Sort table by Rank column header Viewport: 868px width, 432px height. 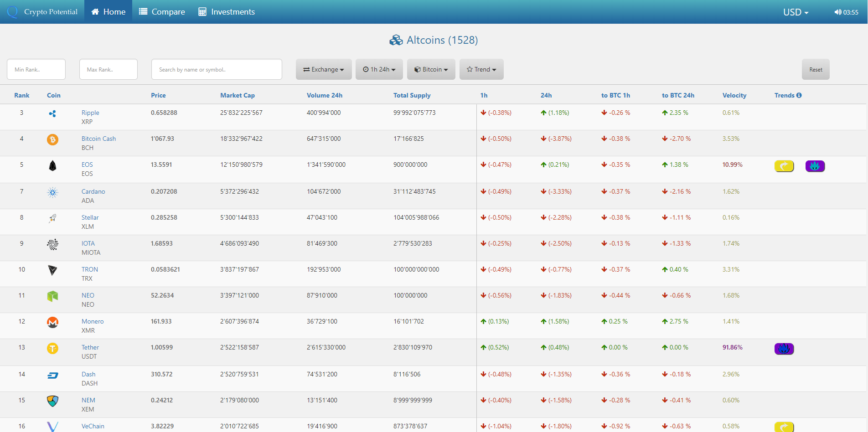point(21,95)
